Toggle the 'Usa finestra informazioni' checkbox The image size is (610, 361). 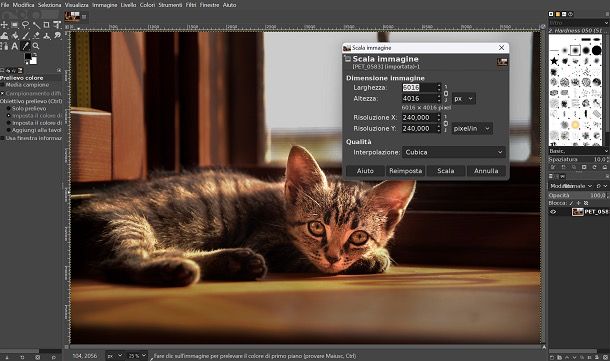pyautogui.click(x=2, y=138)
